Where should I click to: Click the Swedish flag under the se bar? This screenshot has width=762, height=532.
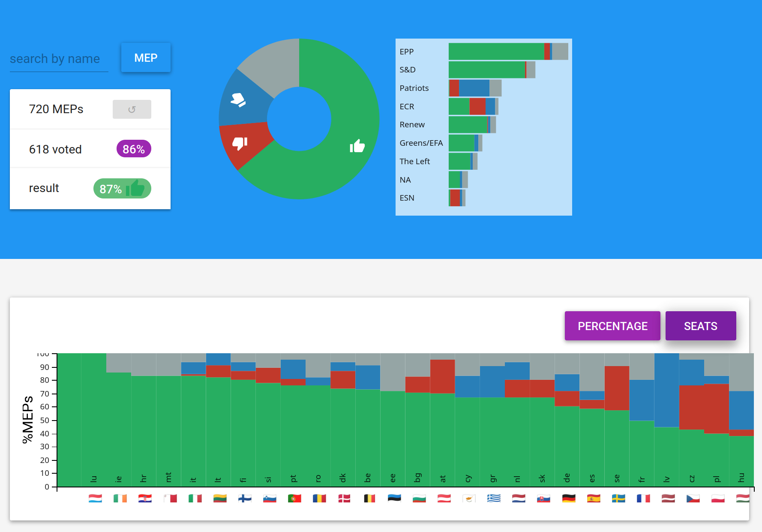pos(618,498)
